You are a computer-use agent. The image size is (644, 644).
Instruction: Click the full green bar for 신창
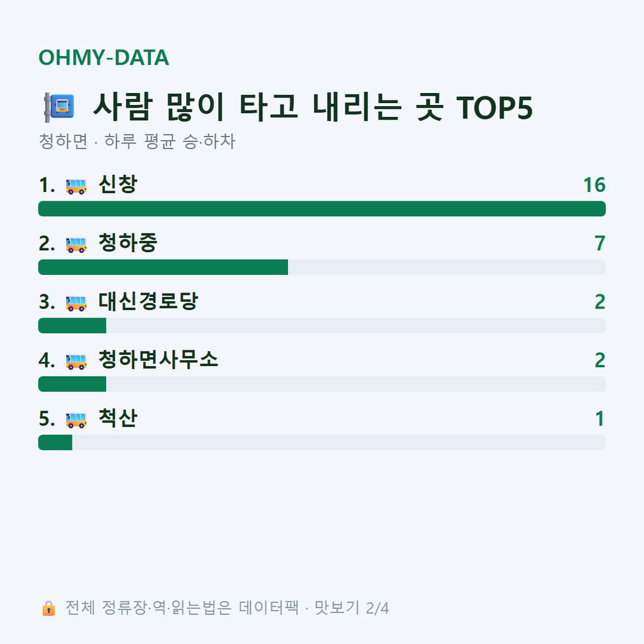(322, 209)
